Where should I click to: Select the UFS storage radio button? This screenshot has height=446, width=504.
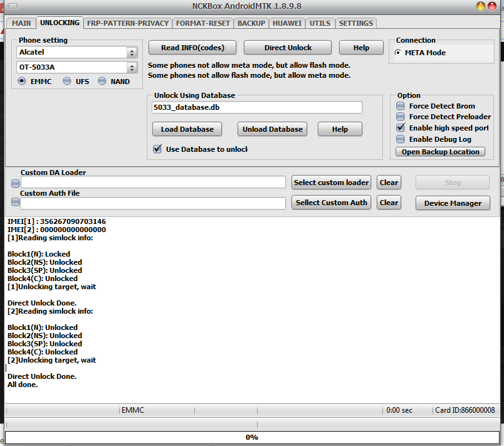pos(67,81)
